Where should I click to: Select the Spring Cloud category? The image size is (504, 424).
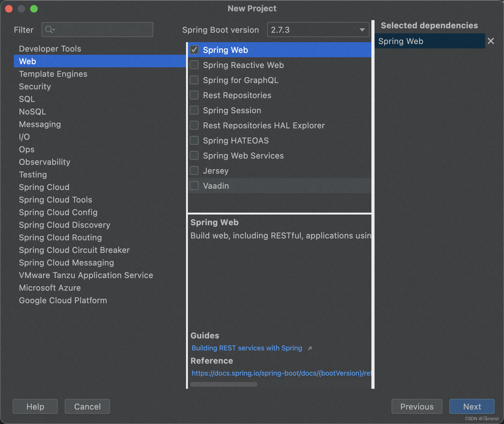[44, 187]
